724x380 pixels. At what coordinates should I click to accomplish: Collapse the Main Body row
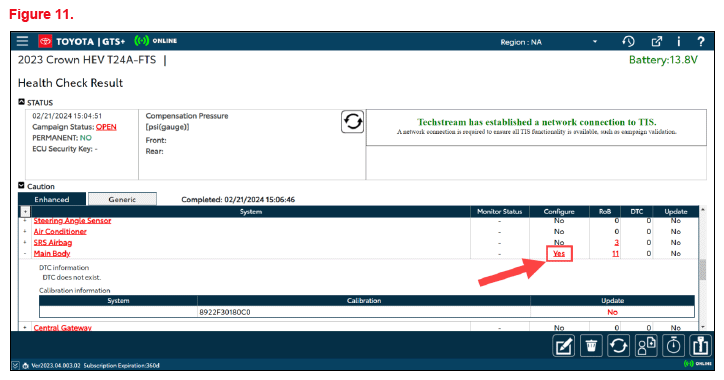pos(25,253)
